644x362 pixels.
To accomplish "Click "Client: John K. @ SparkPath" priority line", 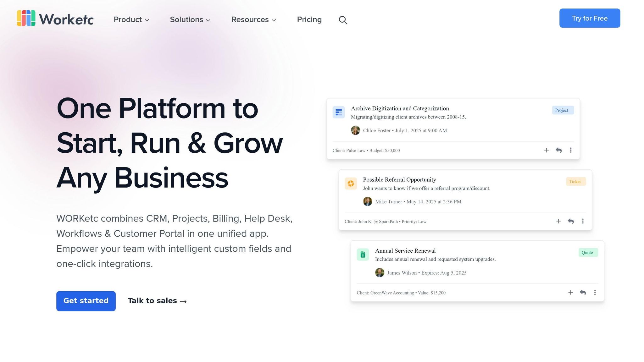I will [x=386, y=222].
